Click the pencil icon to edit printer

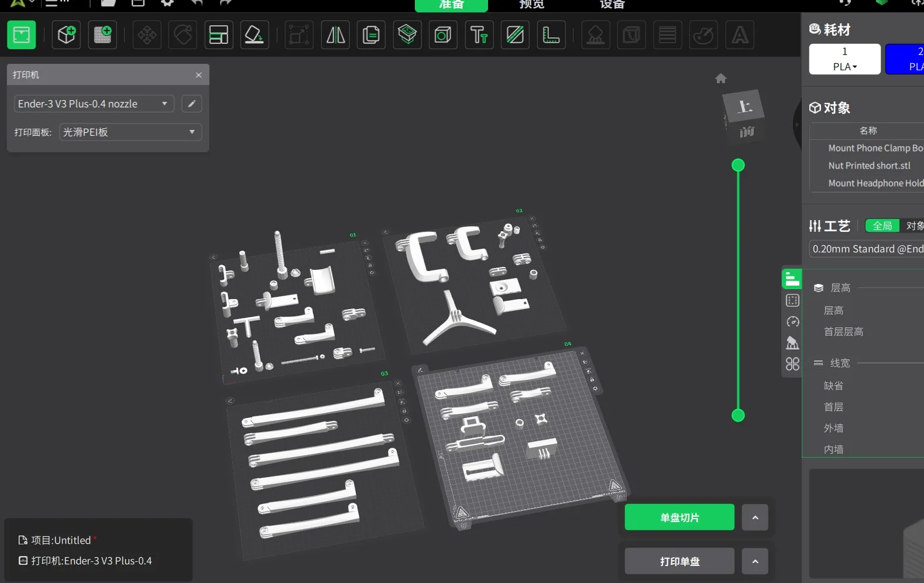tap(191, 104)
